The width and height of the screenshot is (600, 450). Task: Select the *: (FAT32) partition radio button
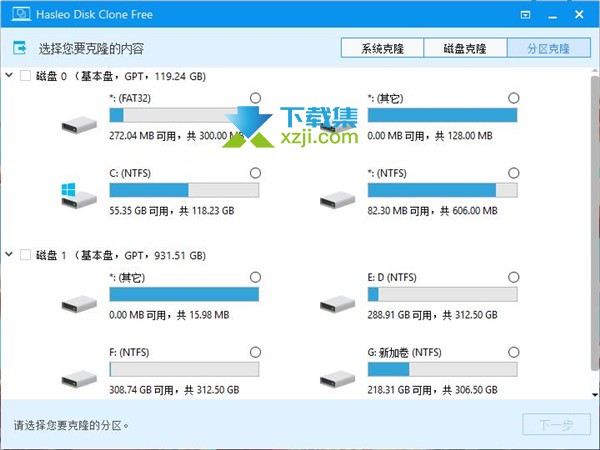coord(255,98)
